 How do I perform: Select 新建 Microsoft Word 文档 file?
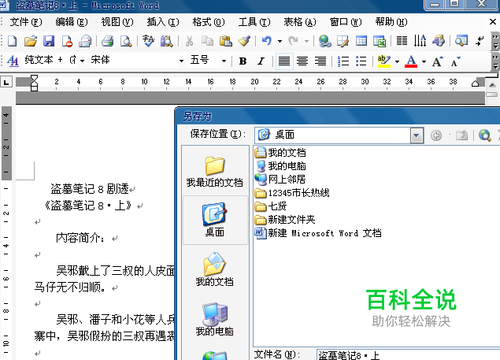(x=318, y=233)
